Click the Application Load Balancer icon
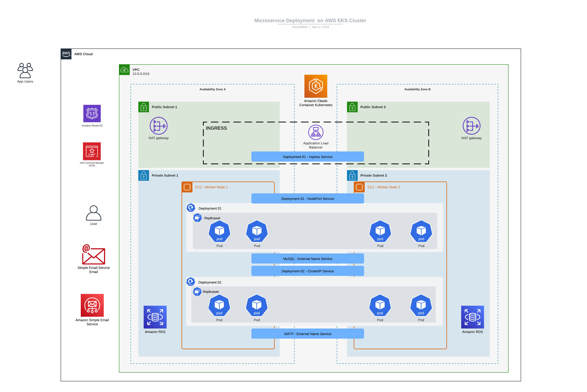 tap(316, 132)
